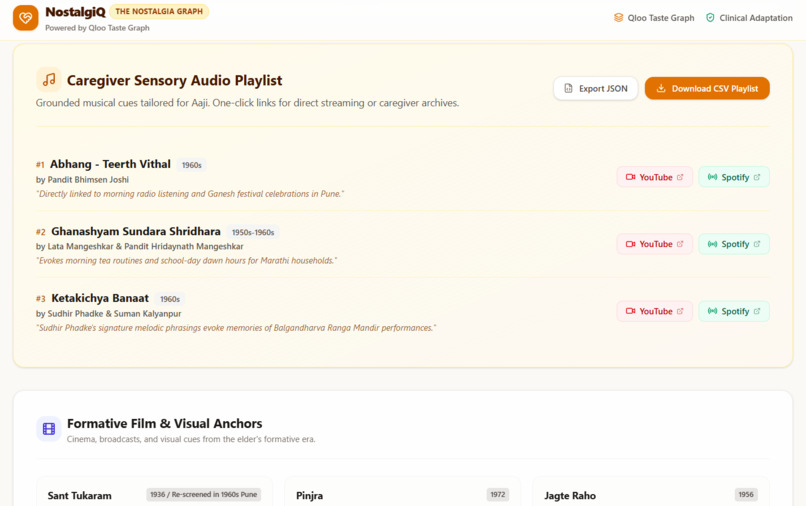Click the Re-screened in 1960s Pune tag

click(x=204, y=495)
